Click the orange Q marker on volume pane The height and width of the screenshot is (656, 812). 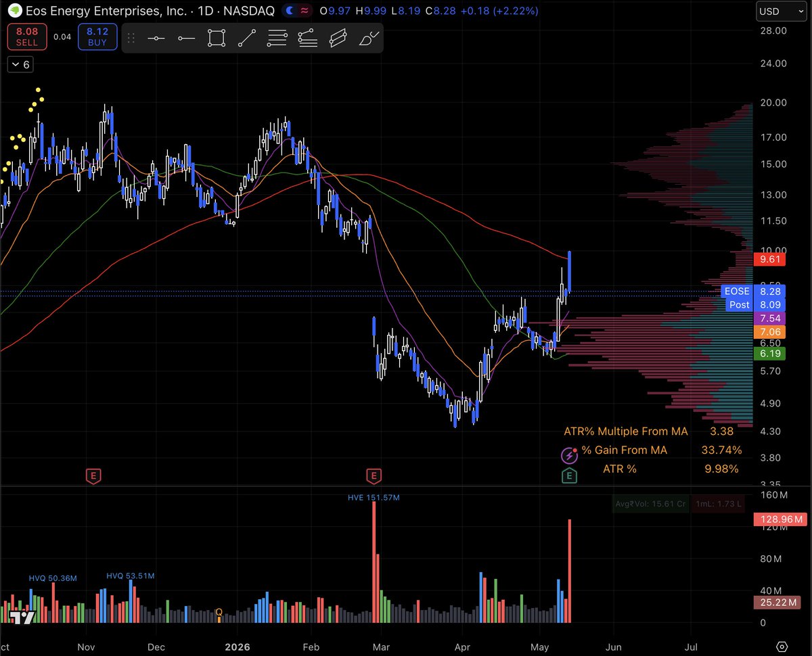pyautogui.click(x=219, y=612)
